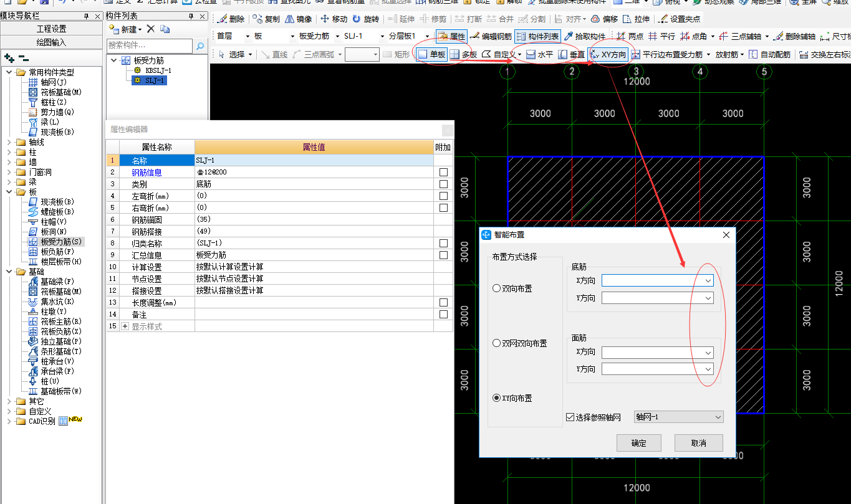Open 绘图输入 navigation tab
Image resolution: width=851 pixels, height=504 pixels.
coord(51,42)
